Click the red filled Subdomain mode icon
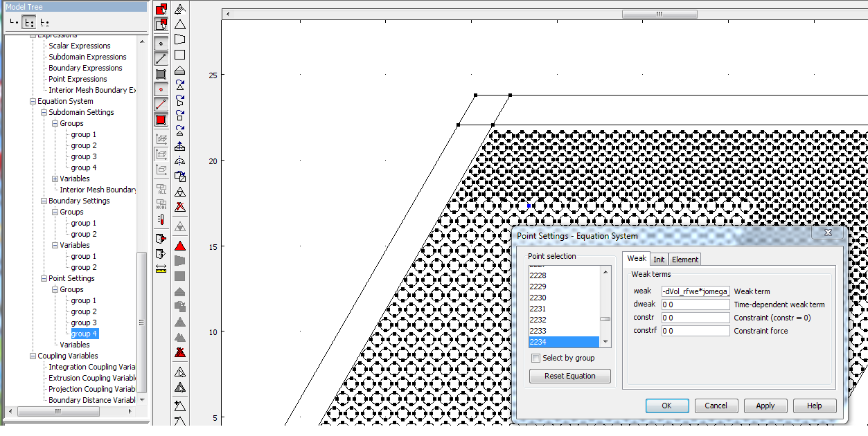This screenshot has height=436, width=868. click(x=161, y=120)
